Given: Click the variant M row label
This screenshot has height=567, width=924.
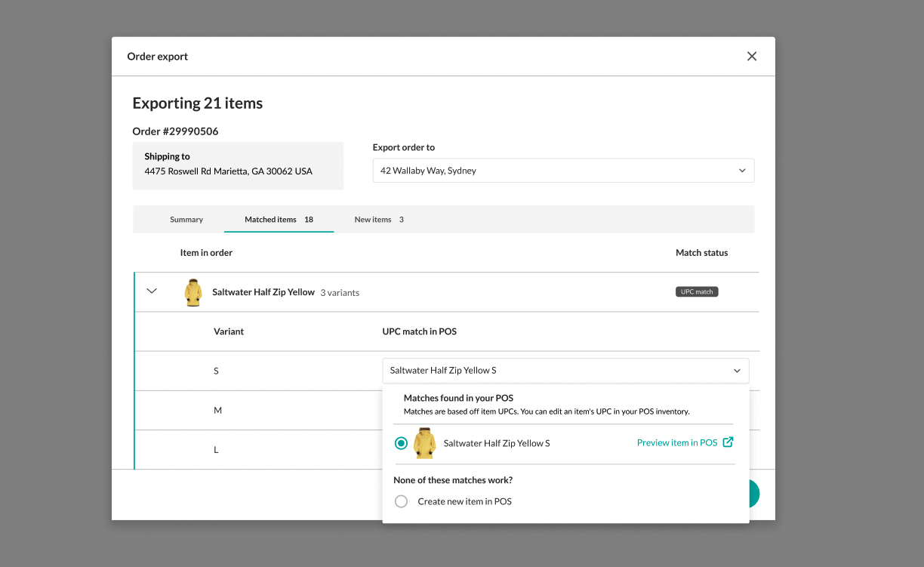Looking at the screenshot, I should (218, 411).
